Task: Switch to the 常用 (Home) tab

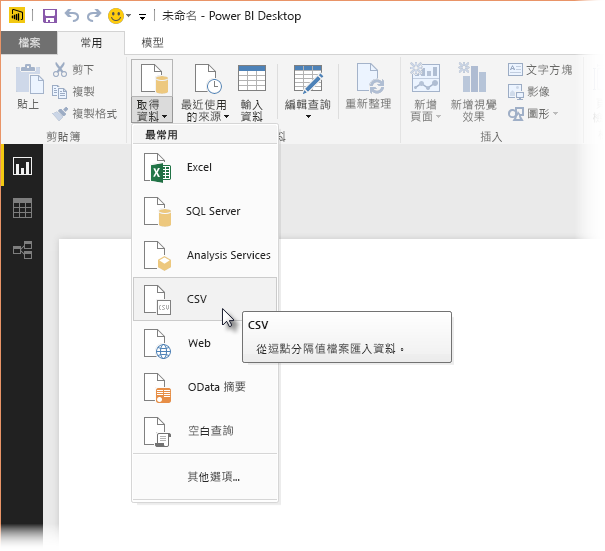Action: (91, 42)
